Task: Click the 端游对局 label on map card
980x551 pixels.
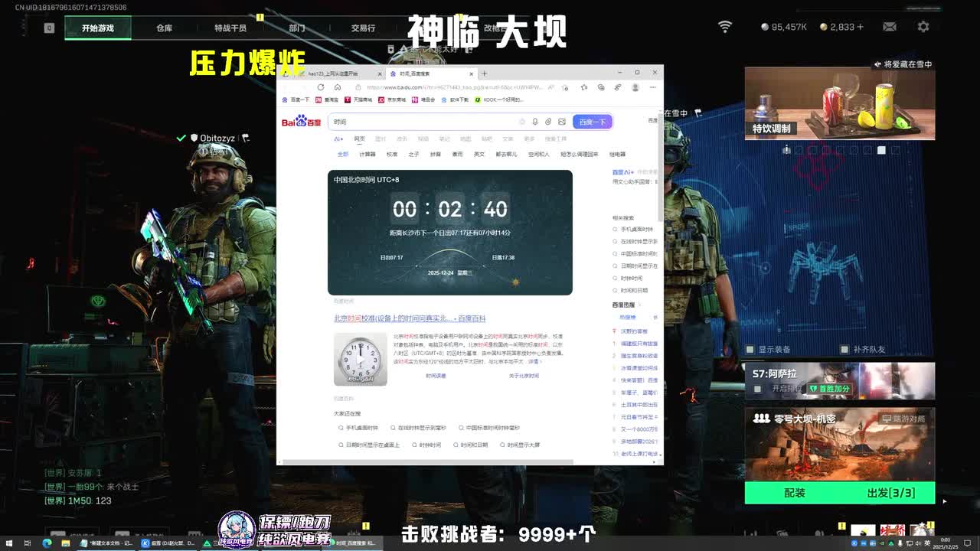Action: [x=904, y=419]
